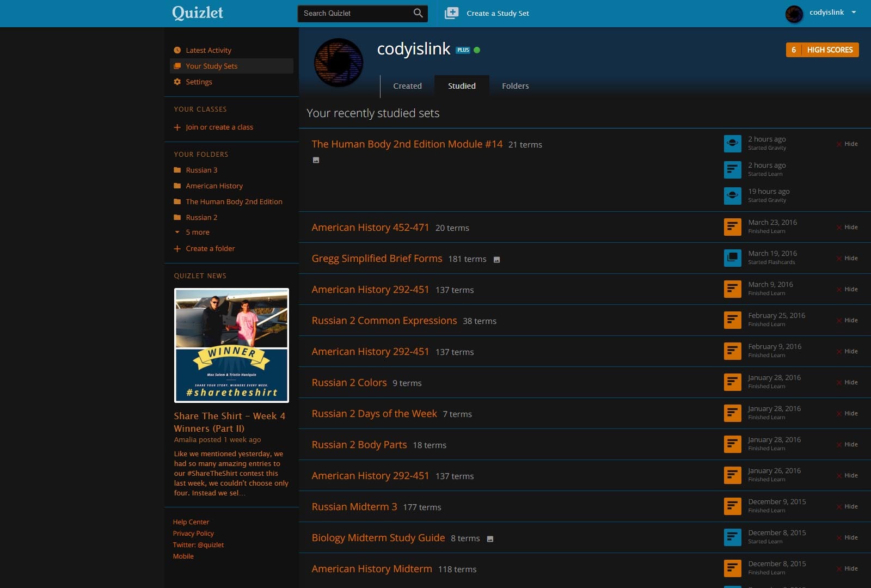This screenshot has height=588, width=871.
Task: Click the Learn icon dated February 25, 2016
Action: click(733, 320)
